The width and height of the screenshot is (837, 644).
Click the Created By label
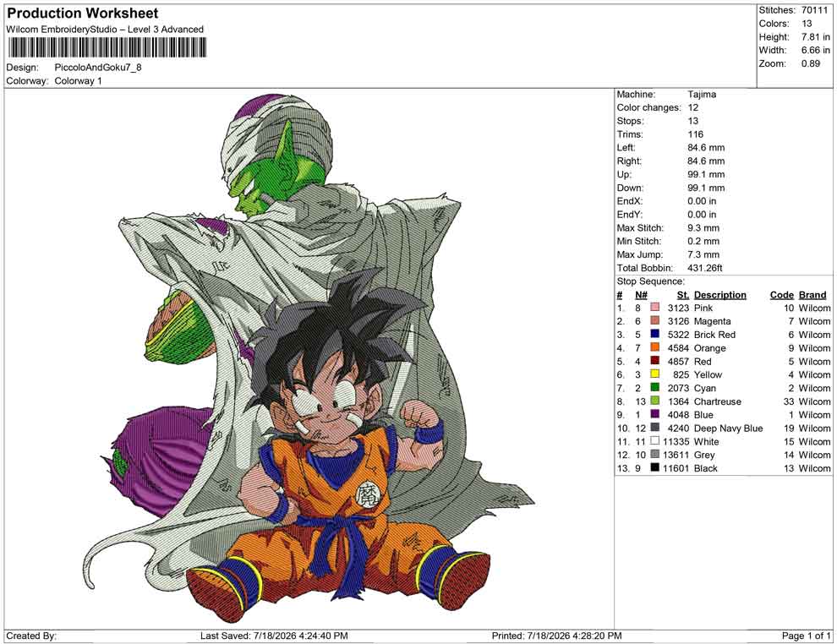coord(31,636)
